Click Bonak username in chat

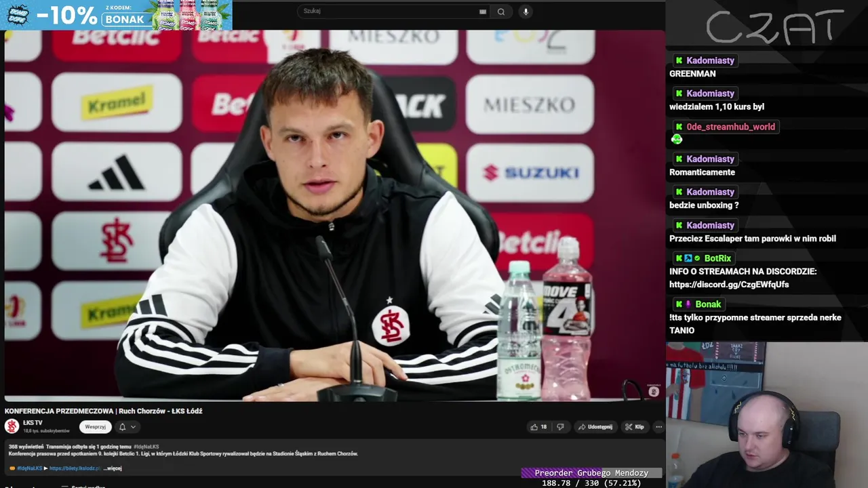(x=708, y=304)
